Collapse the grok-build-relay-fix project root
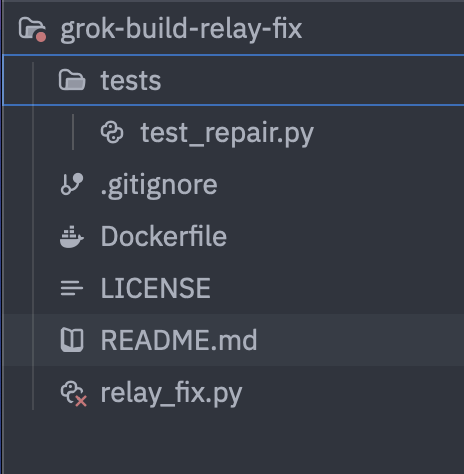The width and height of the screenshot is (464, 474). [233, 28]
